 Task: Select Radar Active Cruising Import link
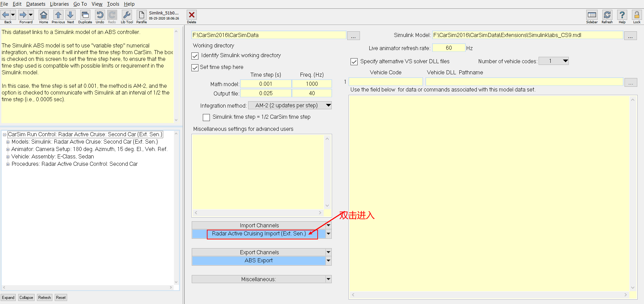(x=259, y=234)
